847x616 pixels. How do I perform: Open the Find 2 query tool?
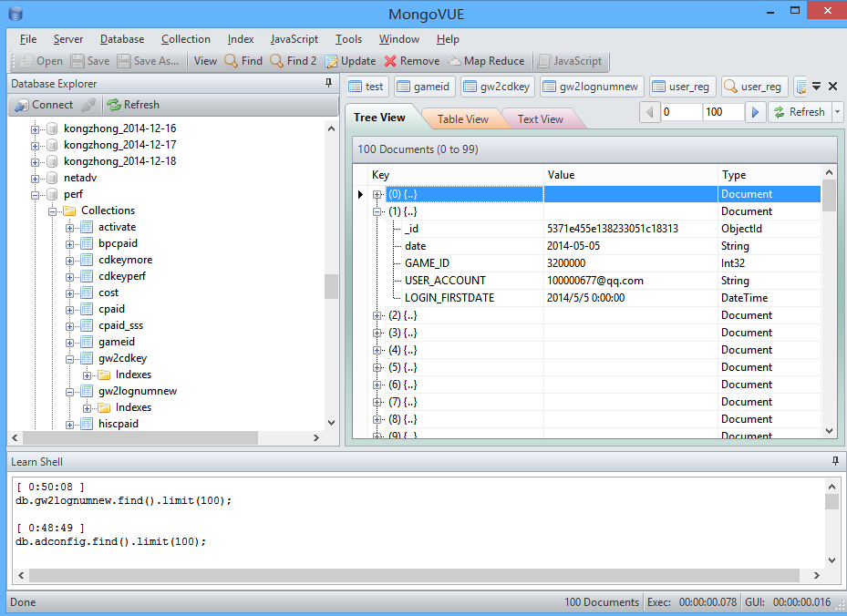click(294, 61)
